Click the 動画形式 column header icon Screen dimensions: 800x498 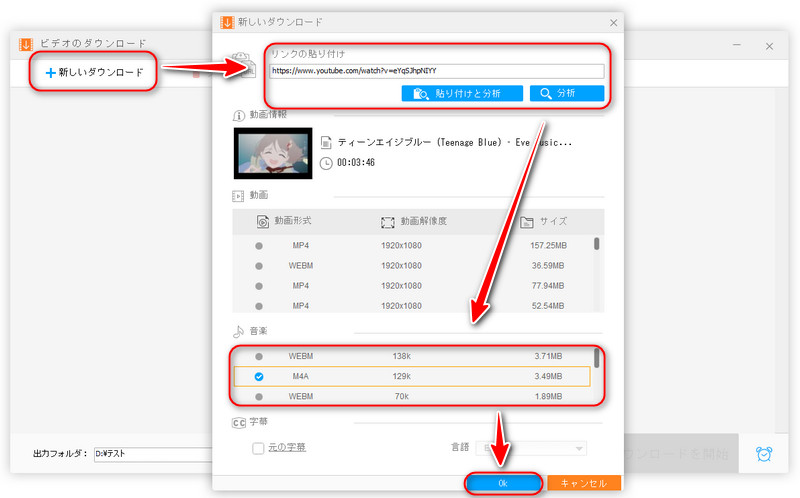[263, 221]
